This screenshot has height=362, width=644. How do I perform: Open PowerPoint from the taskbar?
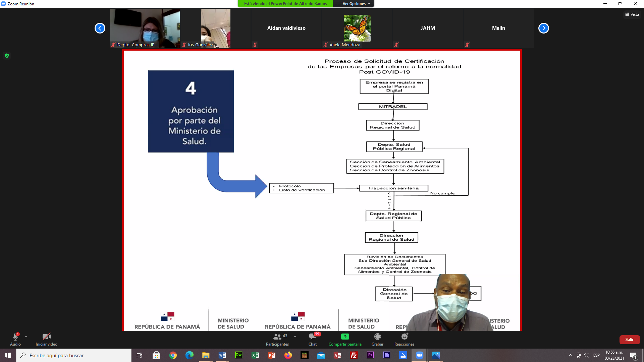click(x=271, y=355)
